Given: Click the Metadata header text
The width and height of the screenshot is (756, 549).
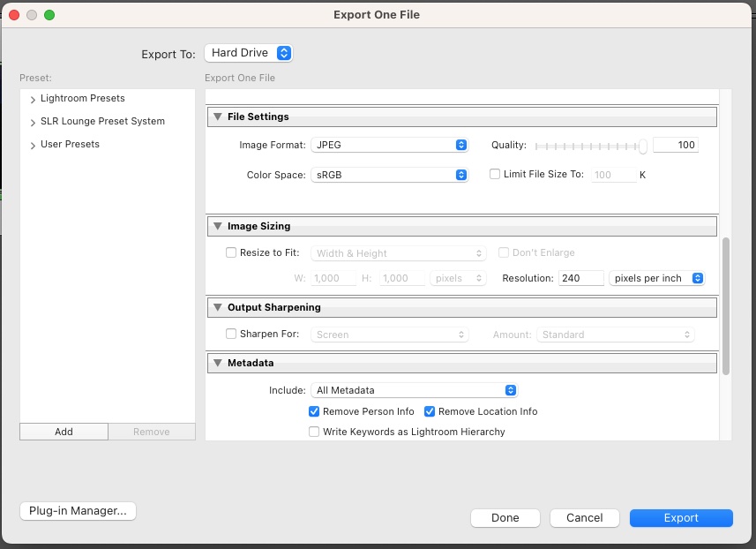Looking at the screenshot, I should point(251,363).
